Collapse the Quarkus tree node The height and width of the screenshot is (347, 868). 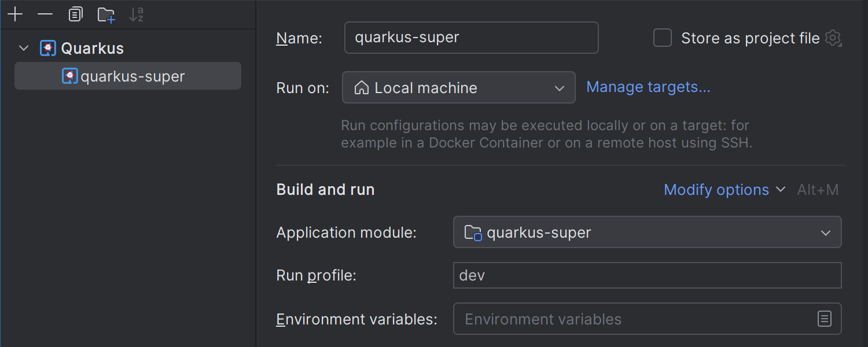click(x=24, y=48)
